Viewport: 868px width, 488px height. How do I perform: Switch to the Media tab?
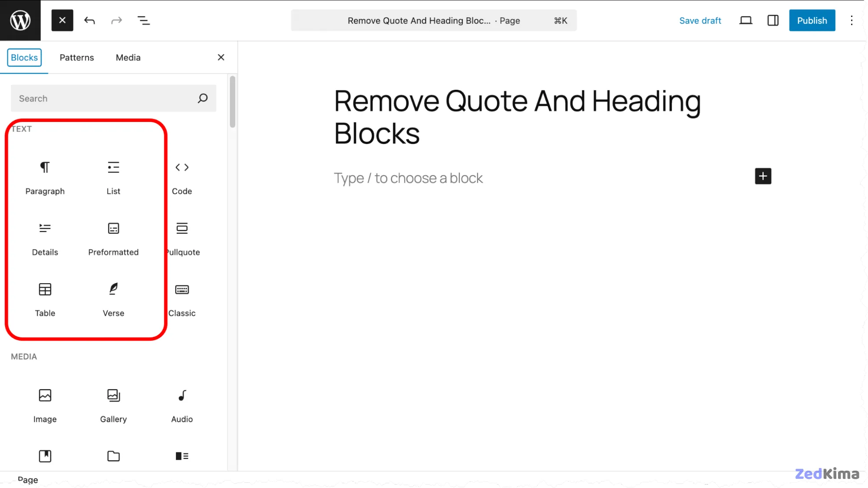point(128,58)
